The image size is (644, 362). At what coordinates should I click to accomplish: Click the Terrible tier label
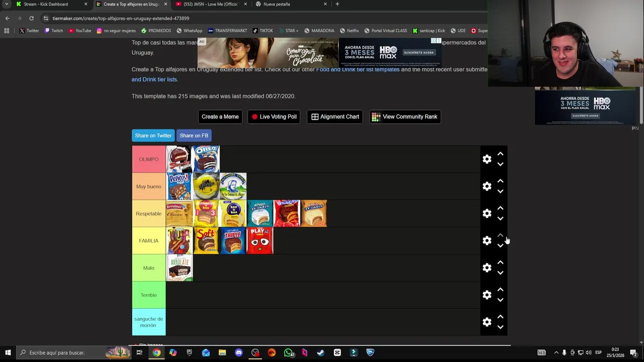tap(148, 295)
